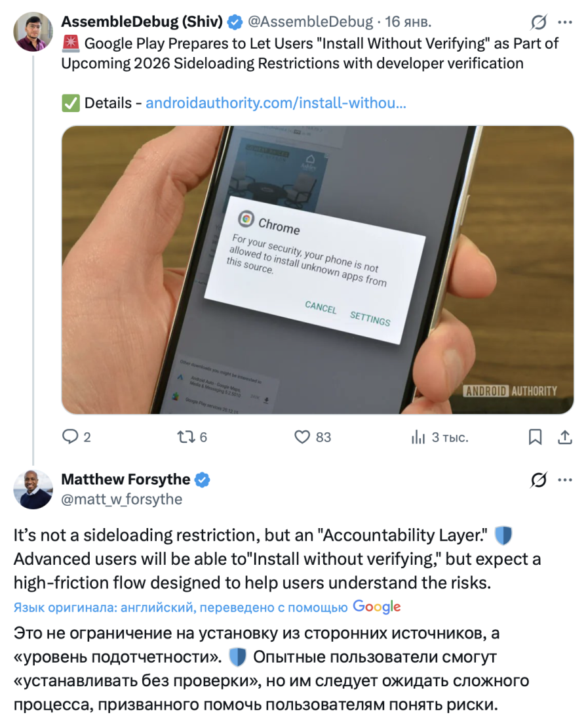Click the share icon under the tweet
This screenshot has height=721, width=588.
pyautogui.click(x=565, y=437)
